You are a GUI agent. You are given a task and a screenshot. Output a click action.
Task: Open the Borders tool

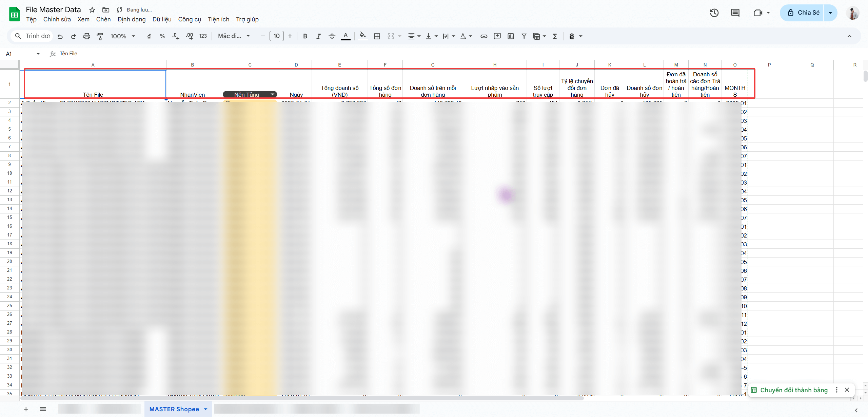pyautogui.click(x=377, y=36)
